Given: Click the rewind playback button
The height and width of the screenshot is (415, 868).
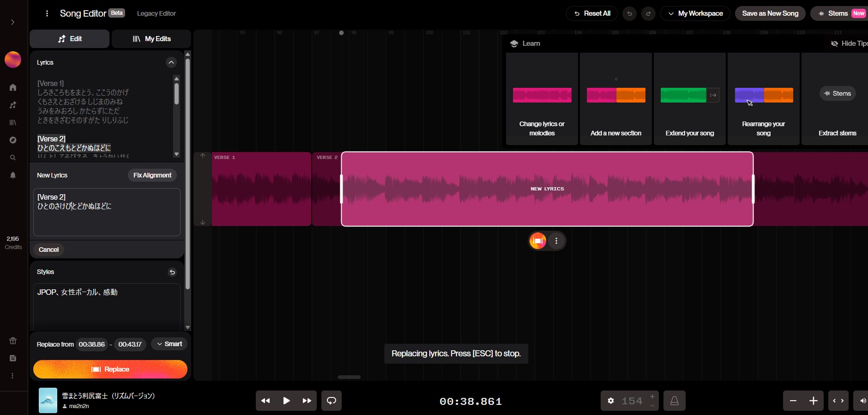Looking at the screenshot, I should 265,401.
